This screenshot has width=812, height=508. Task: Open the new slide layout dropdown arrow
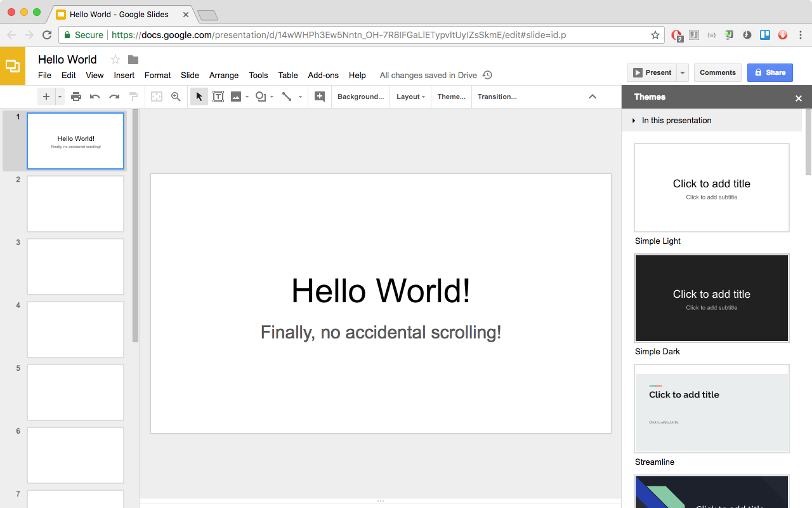tap(58, 97)
